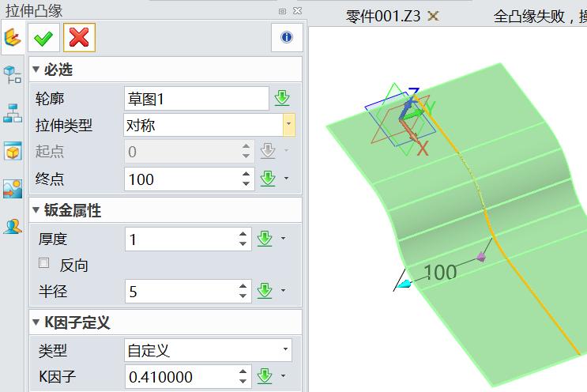
Task: Open the history tree sidebar icon
Action: (x=13, y=74)
